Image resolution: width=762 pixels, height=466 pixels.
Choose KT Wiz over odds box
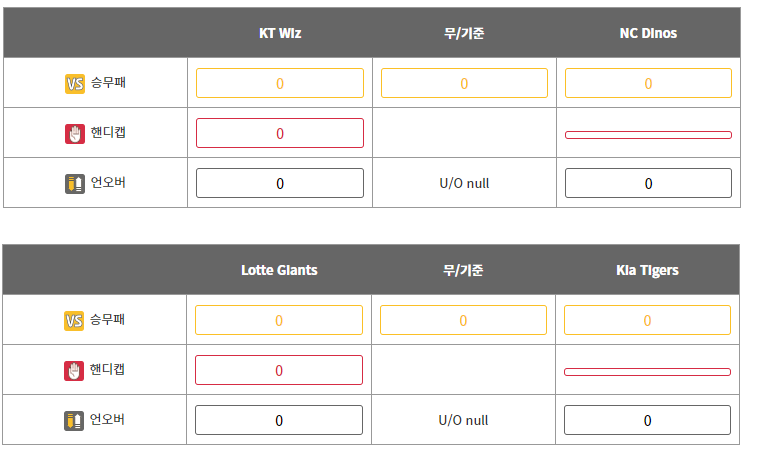[x=279, y=183]
